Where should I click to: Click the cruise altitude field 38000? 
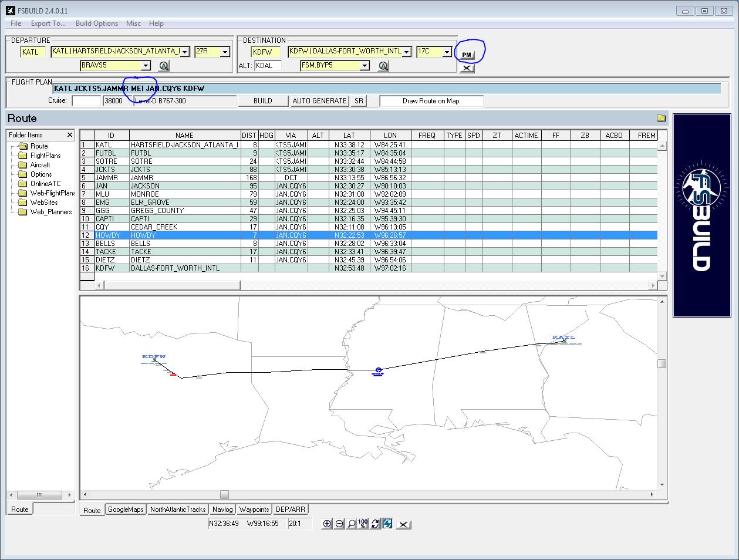coord(118,101)
